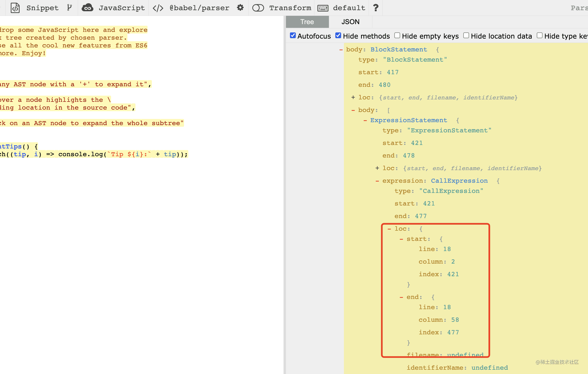The image size is (588, 374).
Task: Collapse the ExpressionStatement node
Action: pyautogui.click(x=365, y=120)
